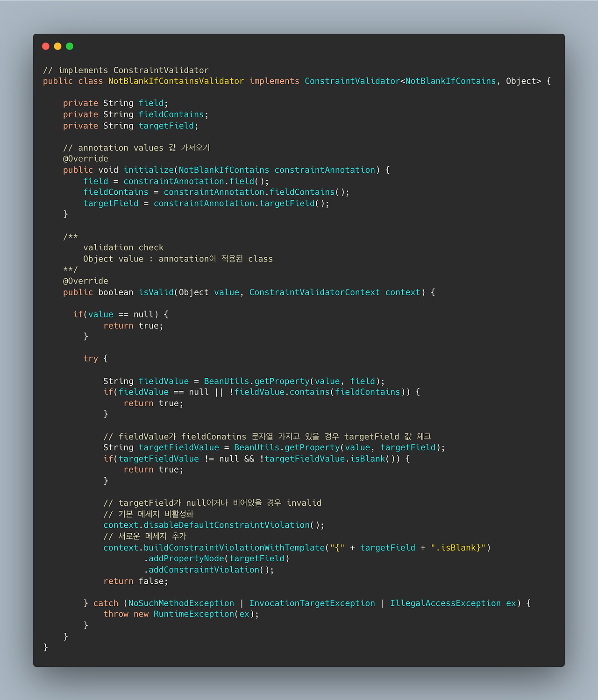Select the line "return false;"
Screen dimensions: 598x700
[135, 581]
